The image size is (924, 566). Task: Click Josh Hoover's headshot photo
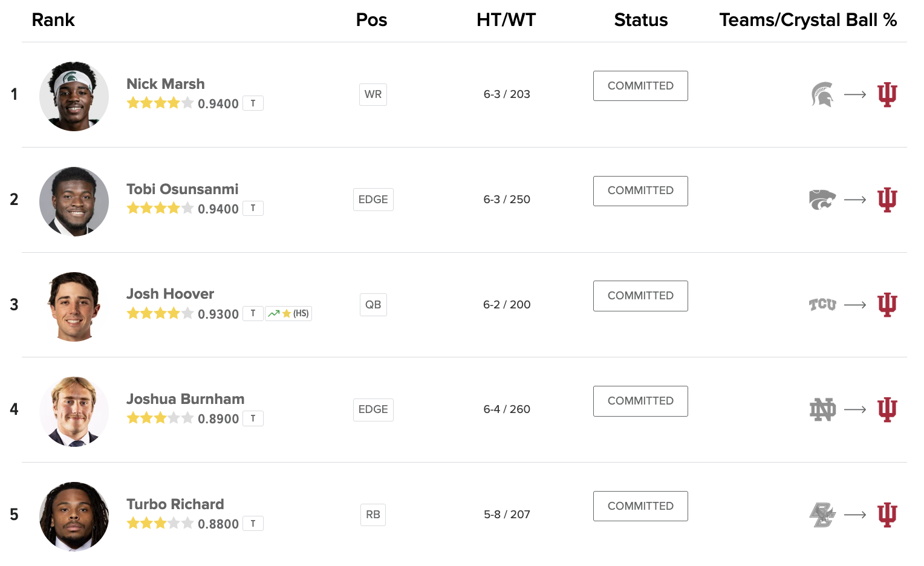click(x=74, y=307)
